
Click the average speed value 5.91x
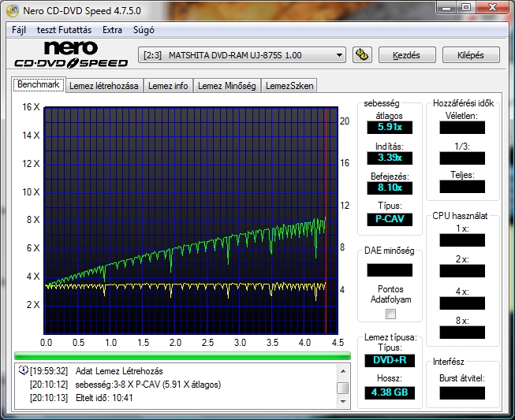[390, 127]
